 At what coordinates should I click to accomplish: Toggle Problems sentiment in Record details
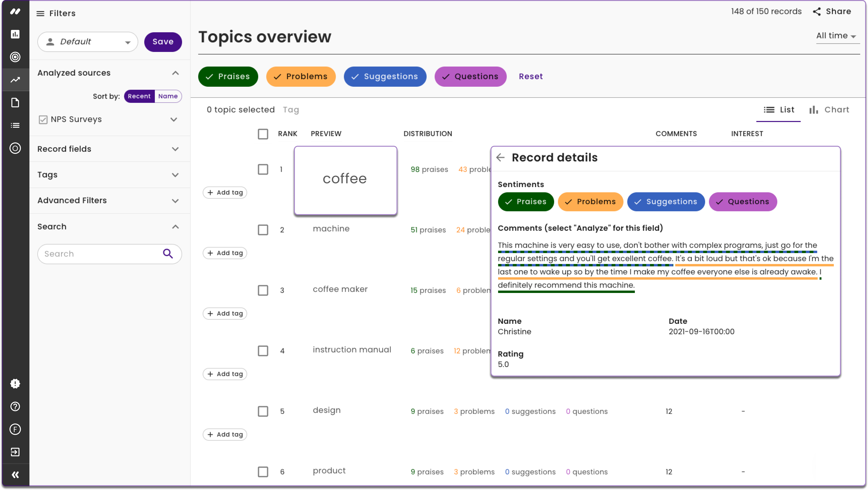590,202
